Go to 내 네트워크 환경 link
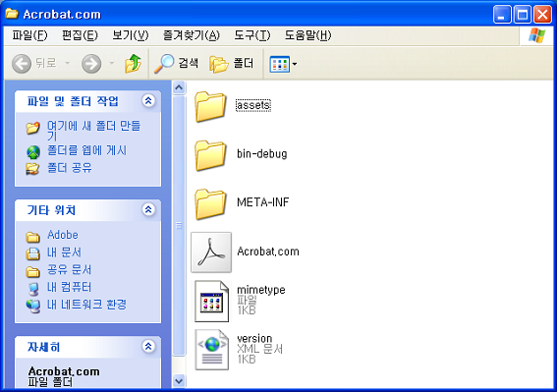The image size is (557, 392). pos(86,305)
